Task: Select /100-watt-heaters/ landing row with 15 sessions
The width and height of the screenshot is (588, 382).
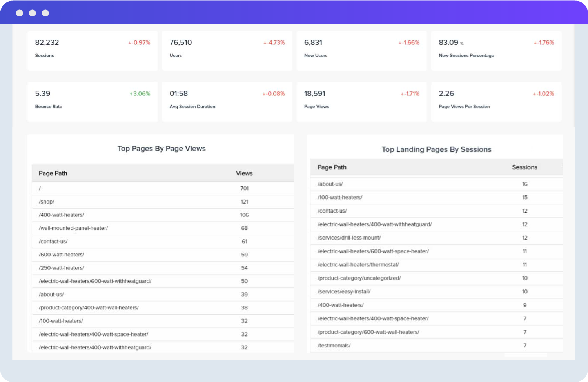Action: pos(437,197)
